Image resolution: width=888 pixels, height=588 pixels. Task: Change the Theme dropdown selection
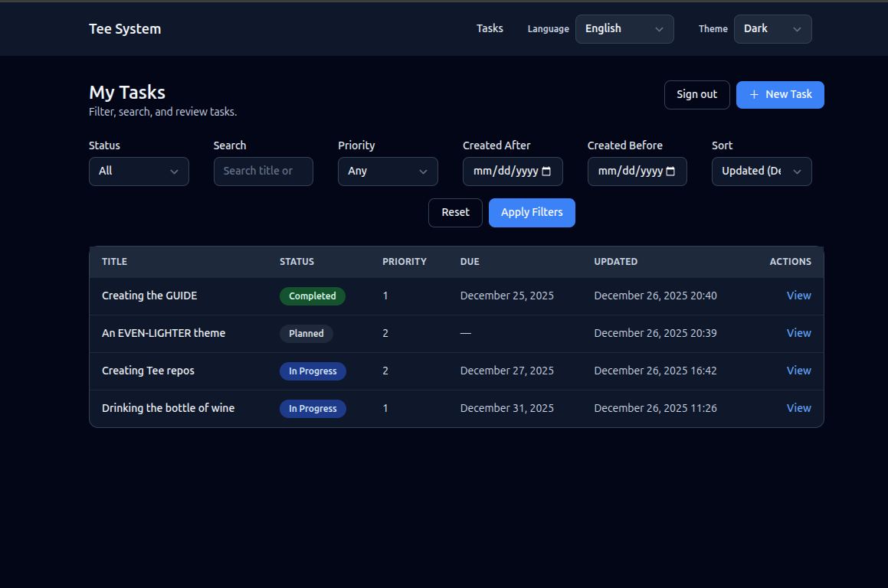click(772, 29)
